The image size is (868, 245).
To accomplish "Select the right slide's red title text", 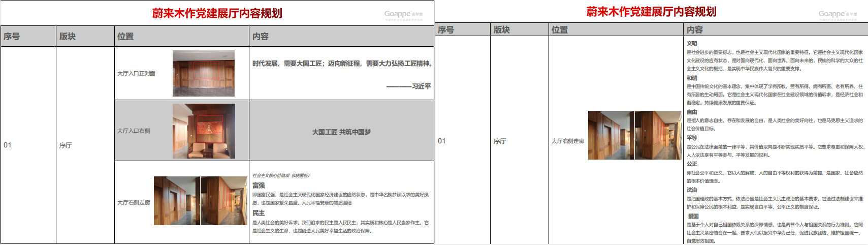I will click(651, 12).
